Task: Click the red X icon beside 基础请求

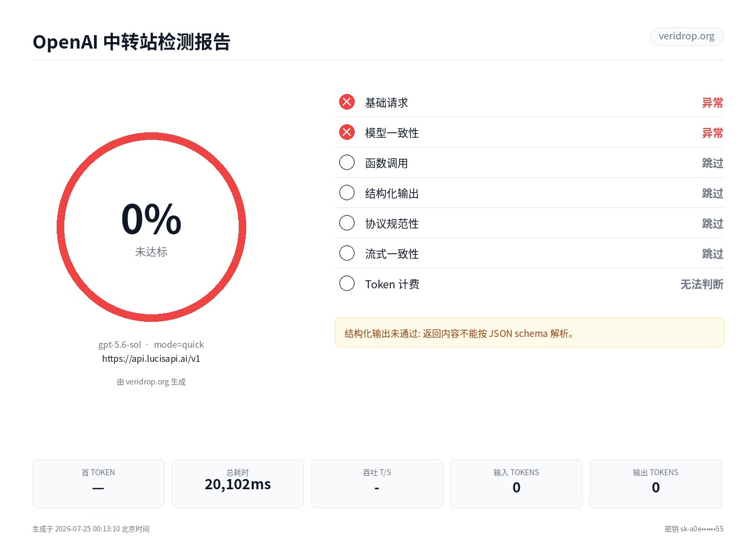Action: 347,102
